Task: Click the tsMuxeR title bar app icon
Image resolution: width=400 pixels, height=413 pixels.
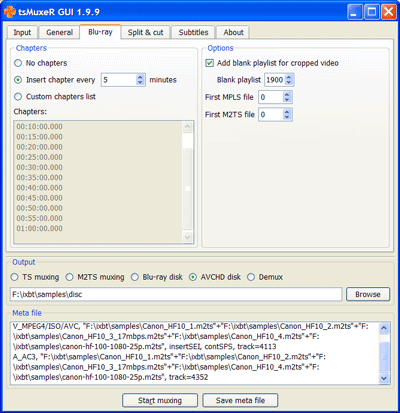Action: (x=10, y=12)
